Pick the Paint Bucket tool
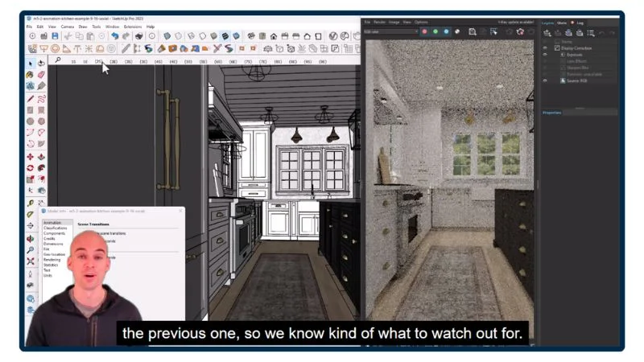644x362 pixels. pos(30,75)
